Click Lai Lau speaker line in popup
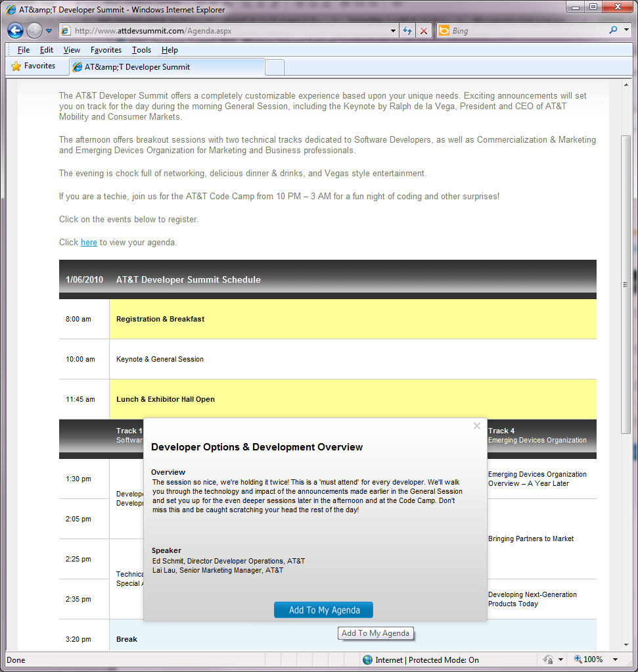 click(217, 571)
